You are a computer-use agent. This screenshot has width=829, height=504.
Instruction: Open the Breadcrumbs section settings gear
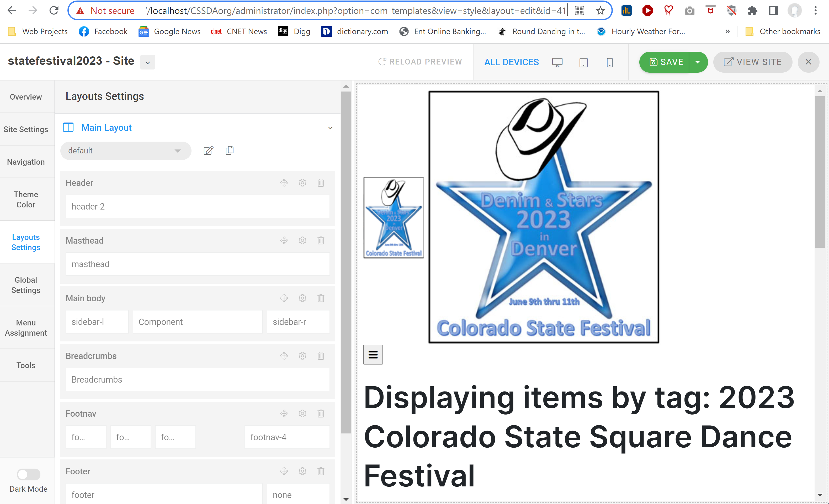[x=302, y=356]
